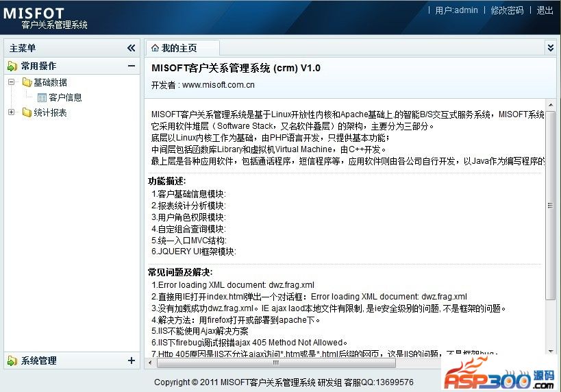Open the 基础数据 tree folder label

point(50,82)
